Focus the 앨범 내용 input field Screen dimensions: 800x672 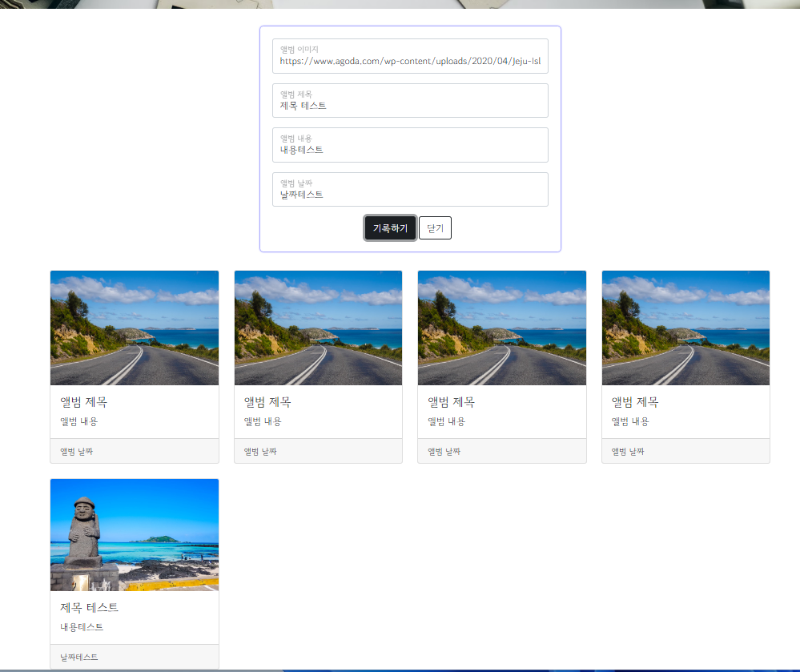click(x=410, y=145)
